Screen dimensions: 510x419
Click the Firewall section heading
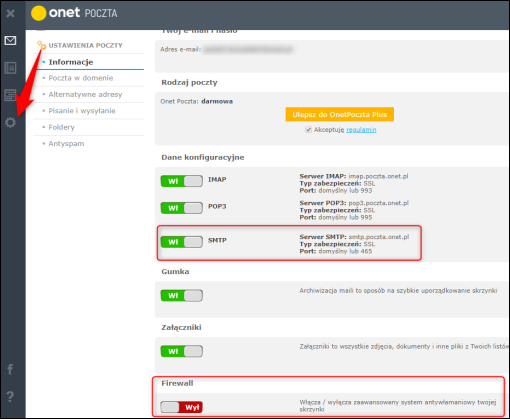click(177, 383)
